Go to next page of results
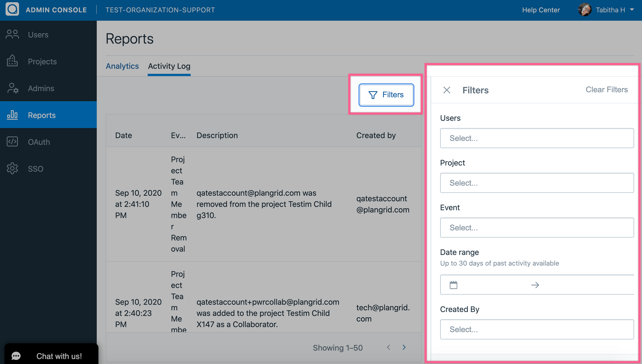Image resolution: width=642 pixels, height=364 pixels. pyautogui.click(x=404, y=347)
